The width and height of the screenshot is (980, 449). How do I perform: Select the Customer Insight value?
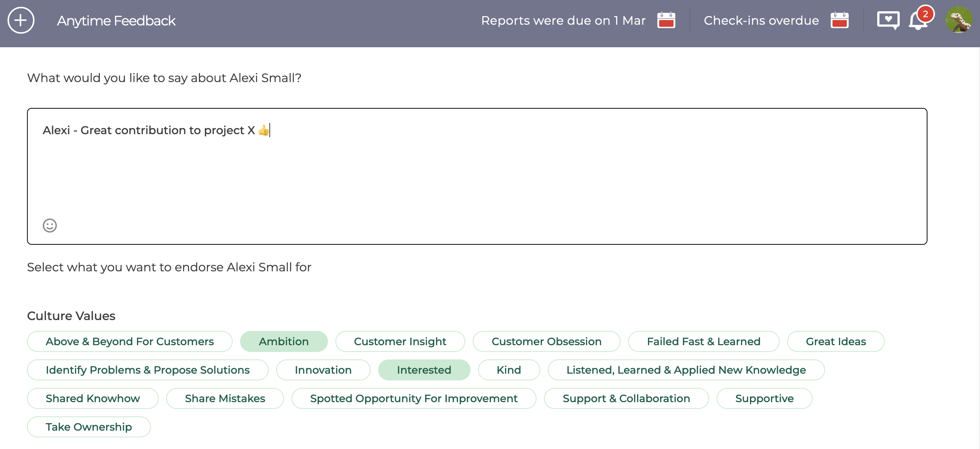pyautogui.click(x=400, y=341)
